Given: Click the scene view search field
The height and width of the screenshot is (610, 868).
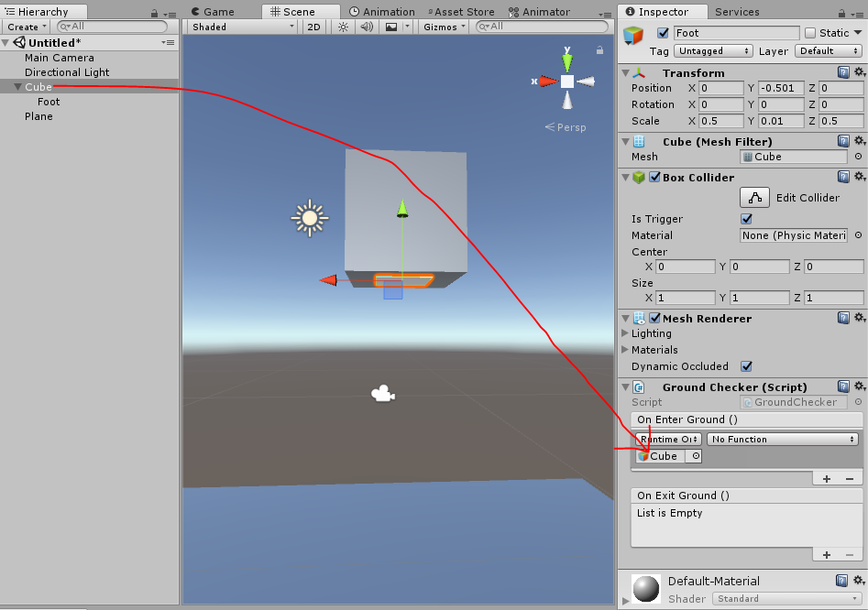Looking at the screenshot, I should (542, 26).
